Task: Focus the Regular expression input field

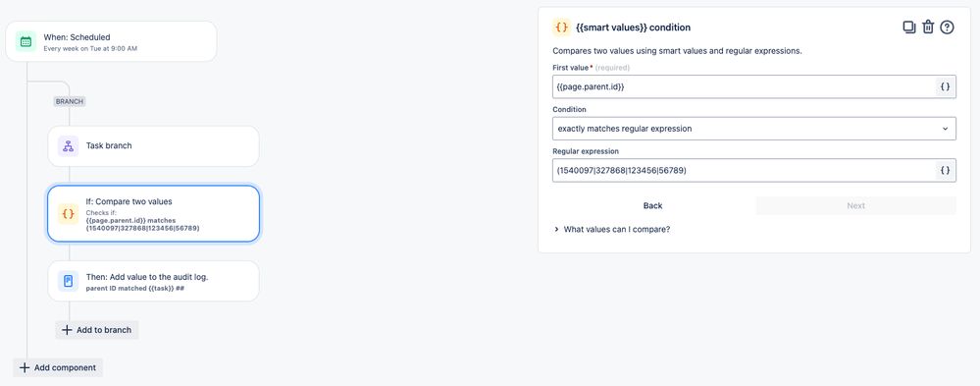Action: 744,170
